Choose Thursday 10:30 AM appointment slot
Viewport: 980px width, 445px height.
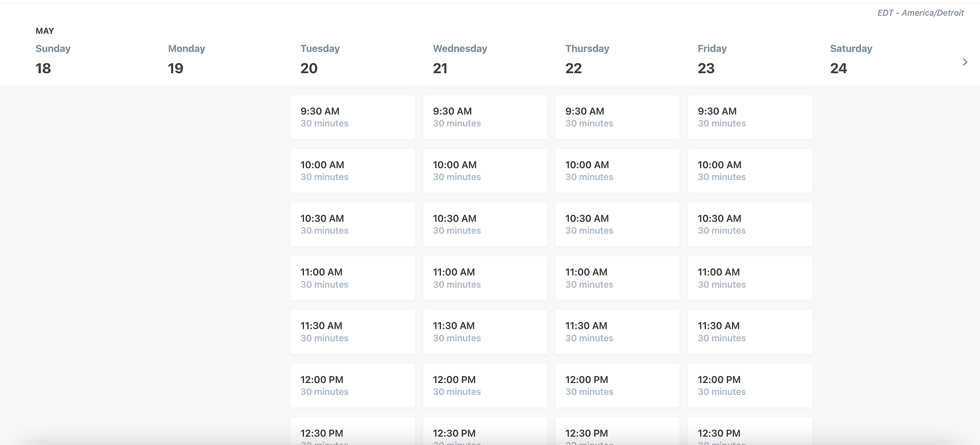(x=617, y=224)
